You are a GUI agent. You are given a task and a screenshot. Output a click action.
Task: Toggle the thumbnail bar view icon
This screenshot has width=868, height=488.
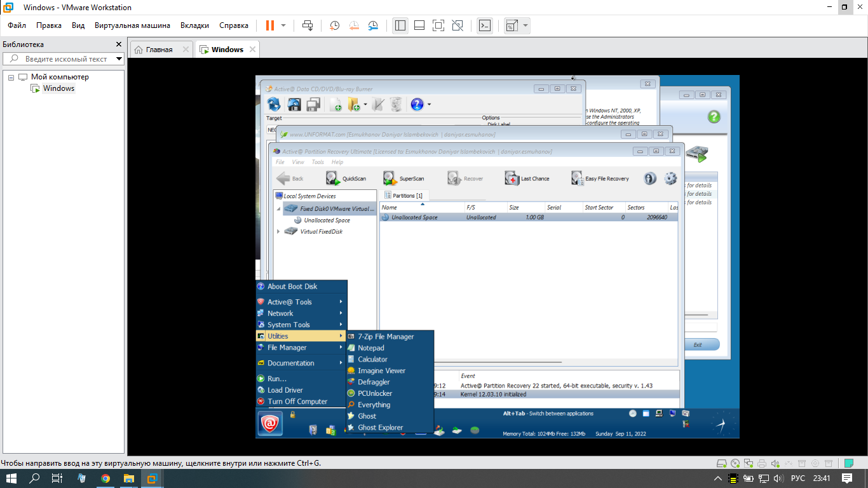tap(419, 25)
